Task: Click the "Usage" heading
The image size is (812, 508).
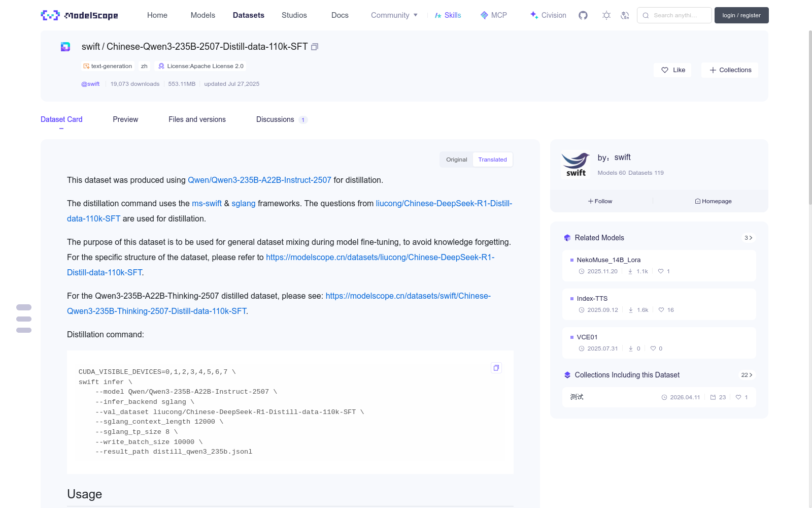Action: point(84,494)
